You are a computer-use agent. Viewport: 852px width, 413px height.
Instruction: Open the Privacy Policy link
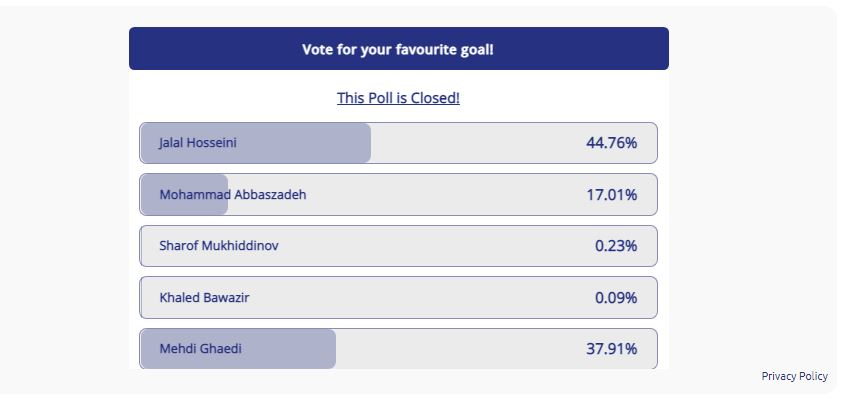tap(794, 376)
